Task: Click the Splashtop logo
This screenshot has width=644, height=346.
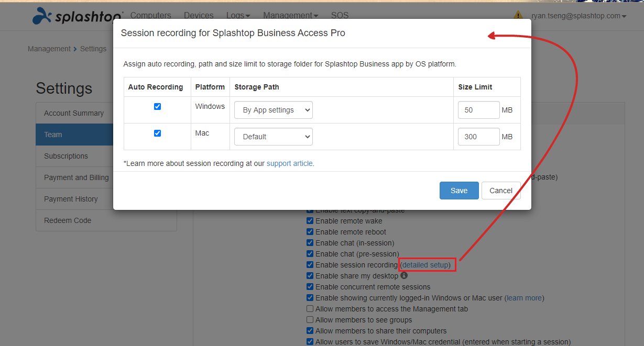Action: click(x=78, y=16)
